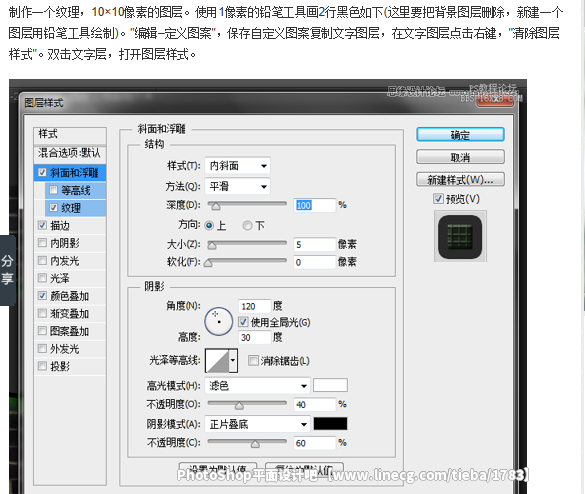Open 高光模式 滤色 dropdown
This screenshot has width=585, height=494.
[257, 385]
